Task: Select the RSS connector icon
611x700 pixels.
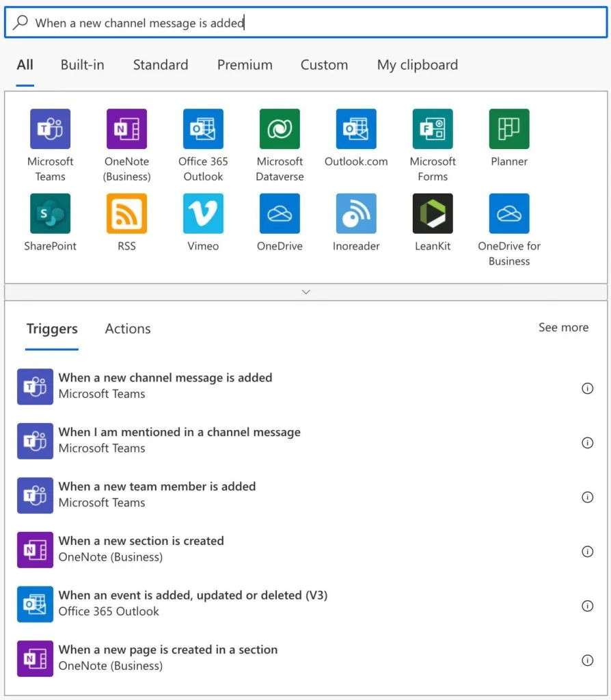Action: (126, 213)
